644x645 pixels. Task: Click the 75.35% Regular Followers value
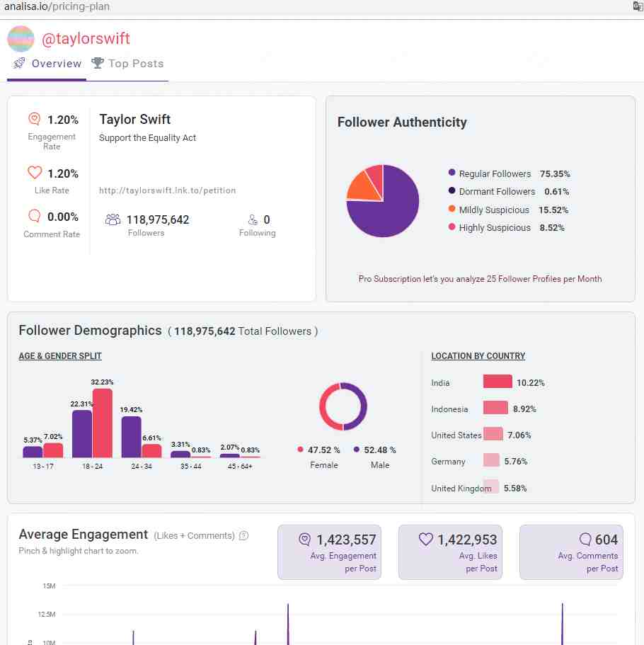[555, 173]
